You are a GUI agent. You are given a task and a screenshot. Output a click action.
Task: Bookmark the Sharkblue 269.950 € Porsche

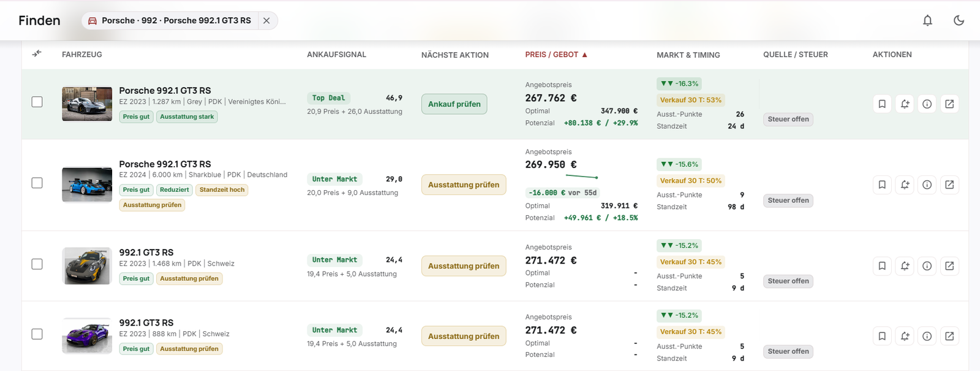[882, 185]
